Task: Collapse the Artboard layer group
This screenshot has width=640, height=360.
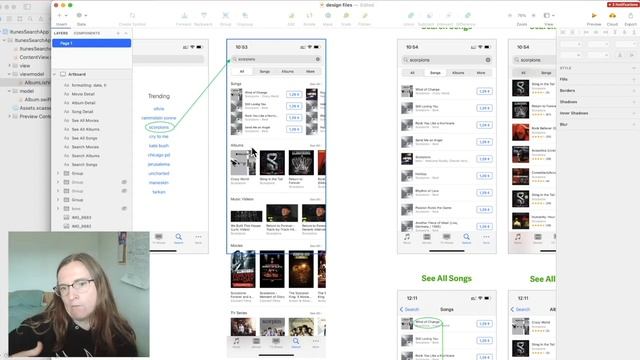Action: 55,74
